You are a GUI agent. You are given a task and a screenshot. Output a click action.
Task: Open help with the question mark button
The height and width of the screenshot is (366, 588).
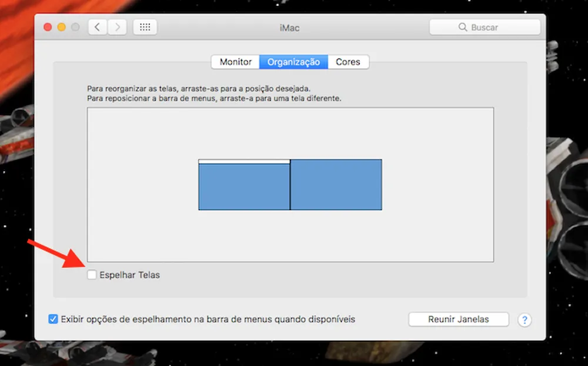(x=524, y=320)
